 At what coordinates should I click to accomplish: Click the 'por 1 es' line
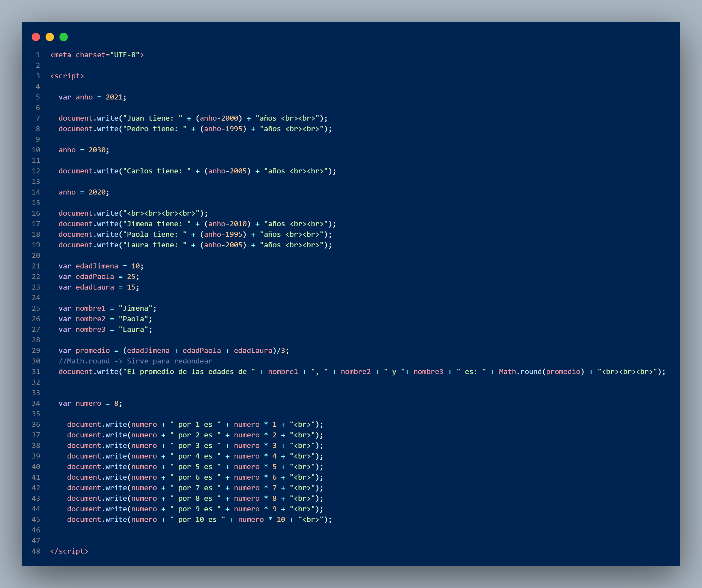(x=195, y=424)
